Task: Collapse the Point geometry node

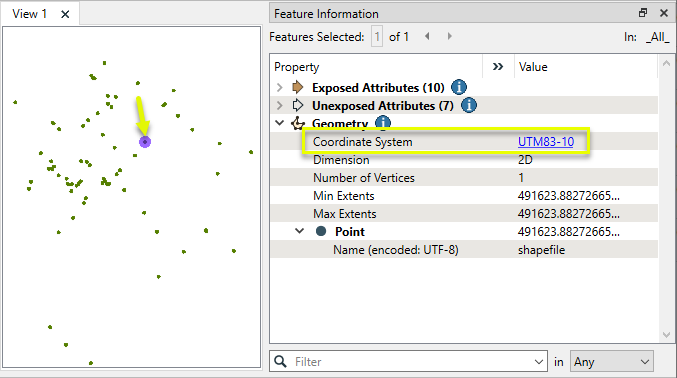Action: (299, 231)
